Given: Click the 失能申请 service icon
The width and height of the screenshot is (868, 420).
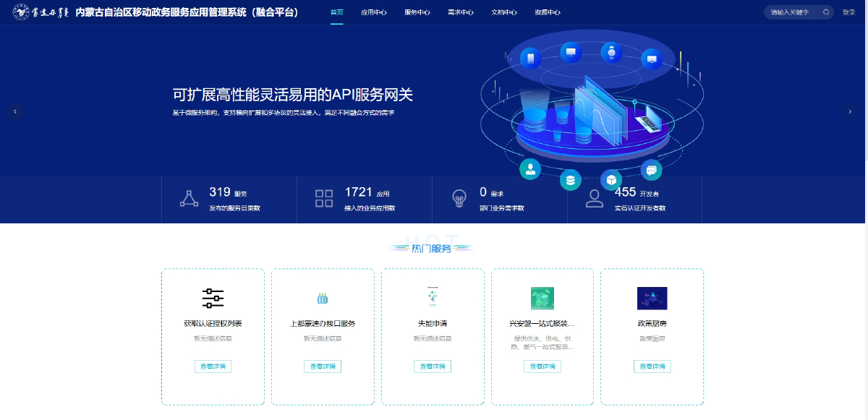Looking at the screenshot, I should 433,296.
